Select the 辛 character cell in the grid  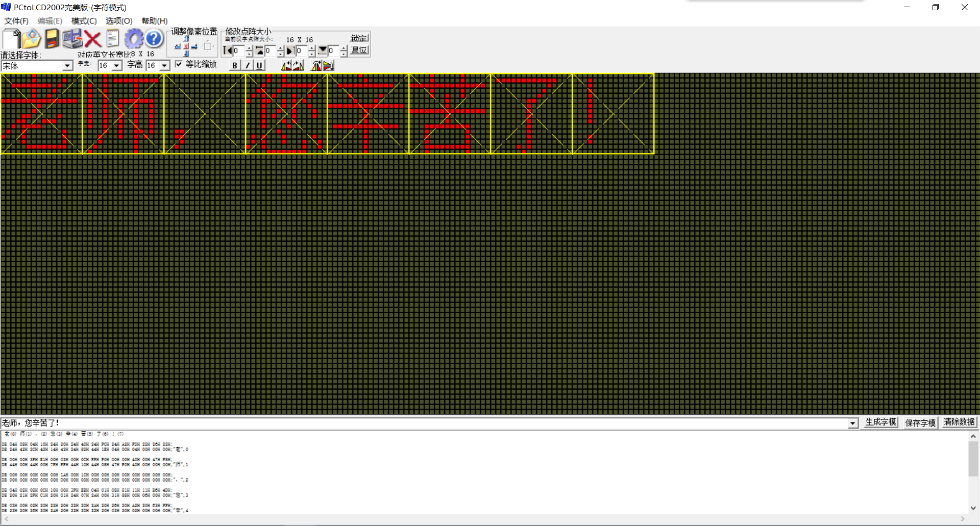click(x=368, y=113)
